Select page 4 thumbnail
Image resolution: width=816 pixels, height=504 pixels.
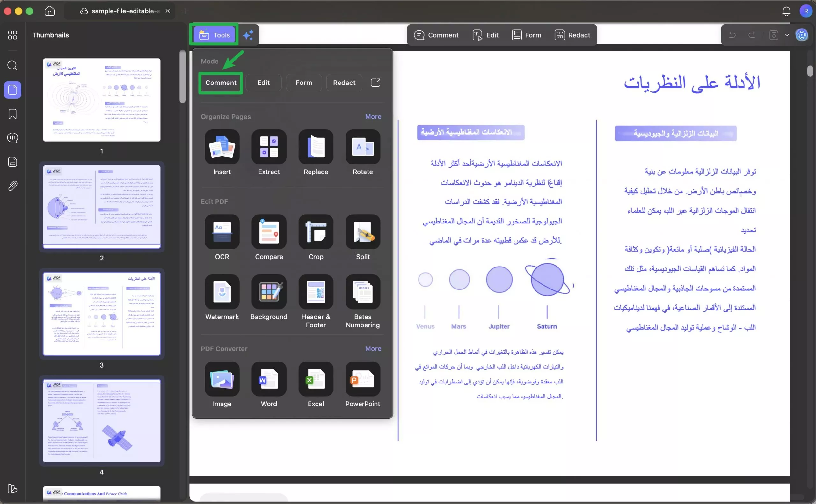coord(102,421)
